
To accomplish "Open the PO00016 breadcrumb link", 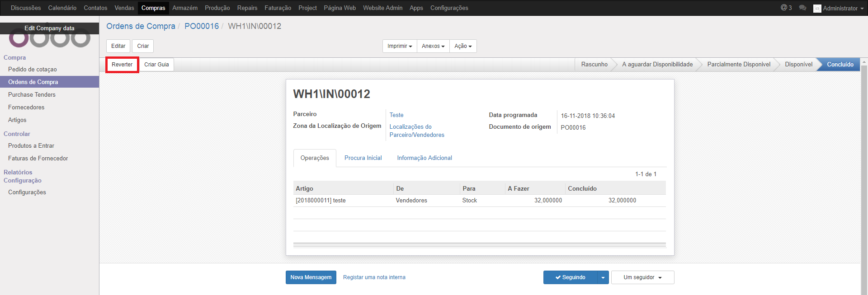I will point(202,26).
